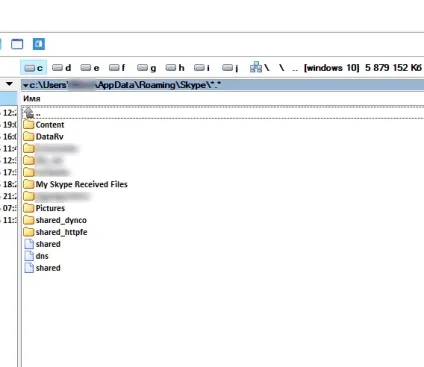Select the Pictures folder

click(x=44, y=208)
